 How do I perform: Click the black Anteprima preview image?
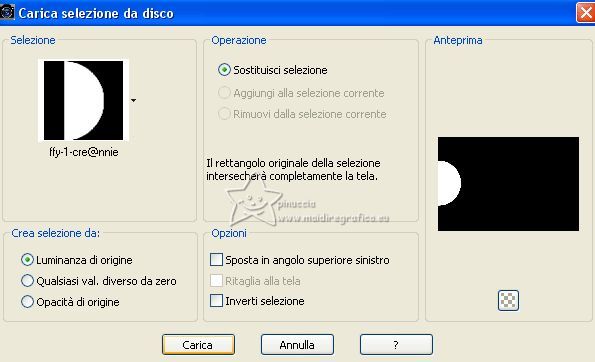pos(508,184)
